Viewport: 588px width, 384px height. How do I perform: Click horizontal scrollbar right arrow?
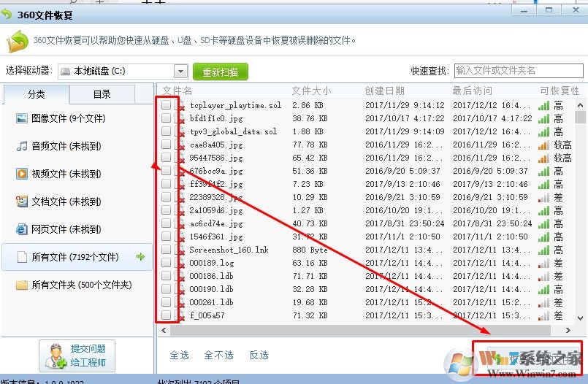(568, 330)
